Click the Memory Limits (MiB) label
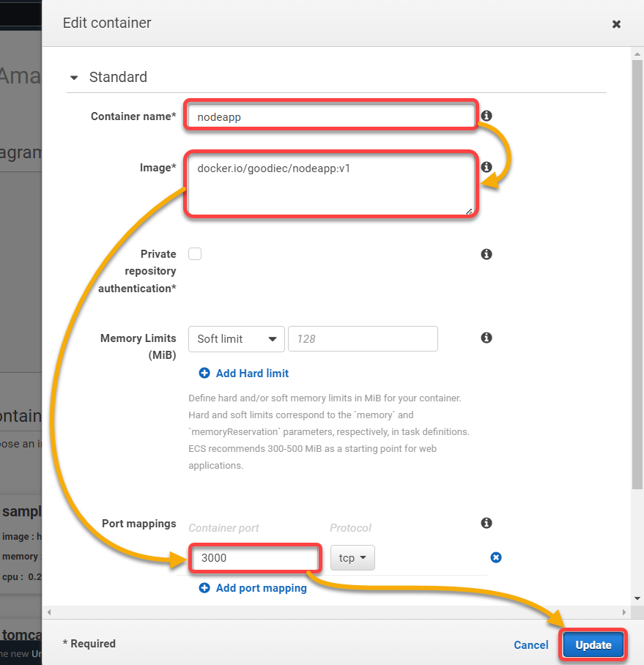This screenshot has width=644, height=665. coord(138,346)
